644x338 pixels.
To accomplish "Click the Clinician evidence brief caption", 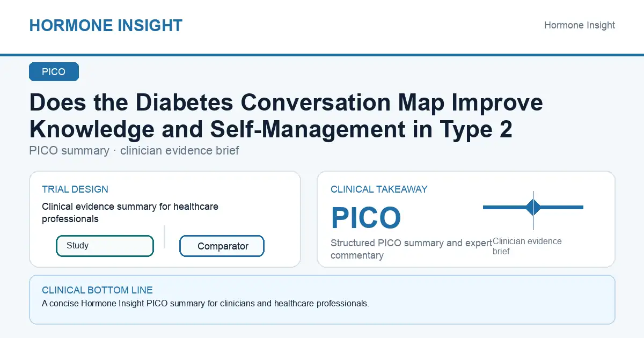I will pos(527,246).
